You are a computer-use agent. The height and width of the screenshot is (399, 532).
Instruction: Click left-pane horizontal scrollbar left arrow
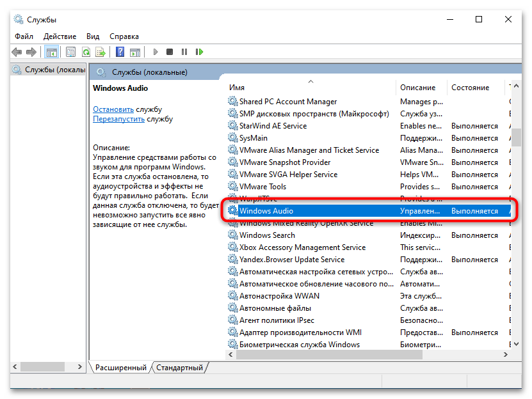tap(15, 367)
